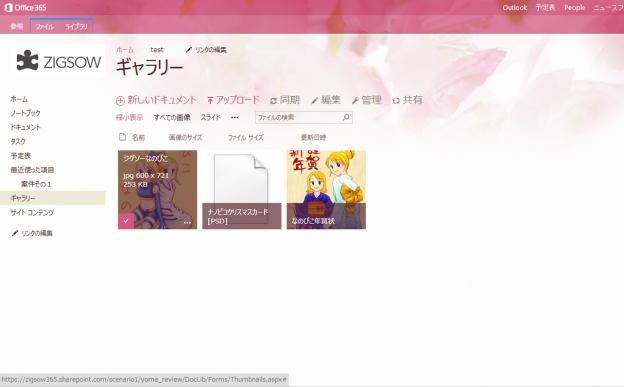Open the ZIGSOW site logo
Screen dimensions: 624x387
click(x=58, y=62)
